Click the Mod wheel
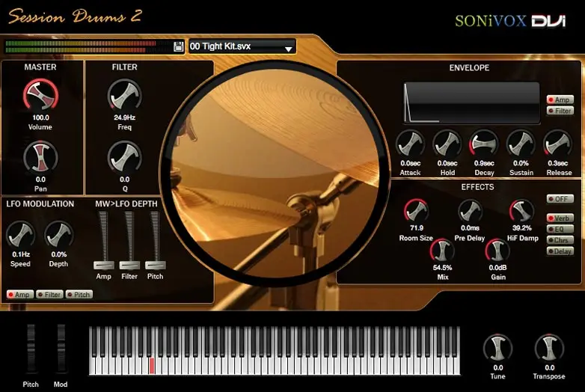The width and height of the screenshot is (585, 392). click(61, 349)
